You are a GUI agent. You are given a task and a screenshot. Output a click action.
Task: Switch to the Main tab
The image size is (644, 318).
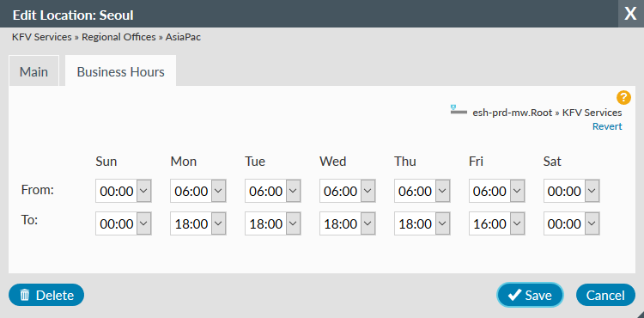click(33, 71)
